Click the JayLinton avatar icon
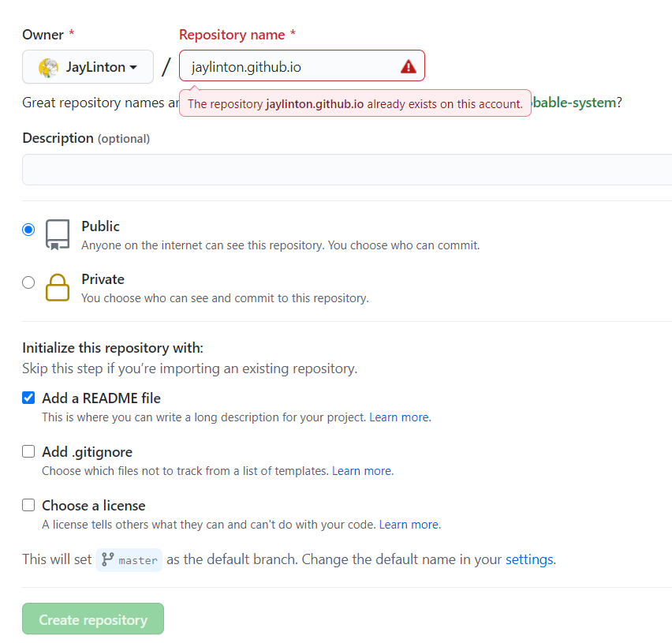 48,68
